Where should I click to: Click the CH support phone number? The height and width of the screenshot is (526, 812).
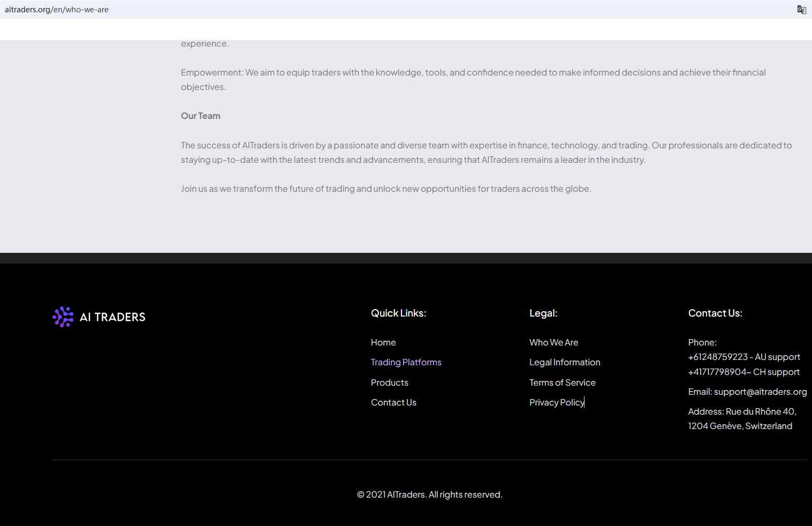click(x=717, y=372)
